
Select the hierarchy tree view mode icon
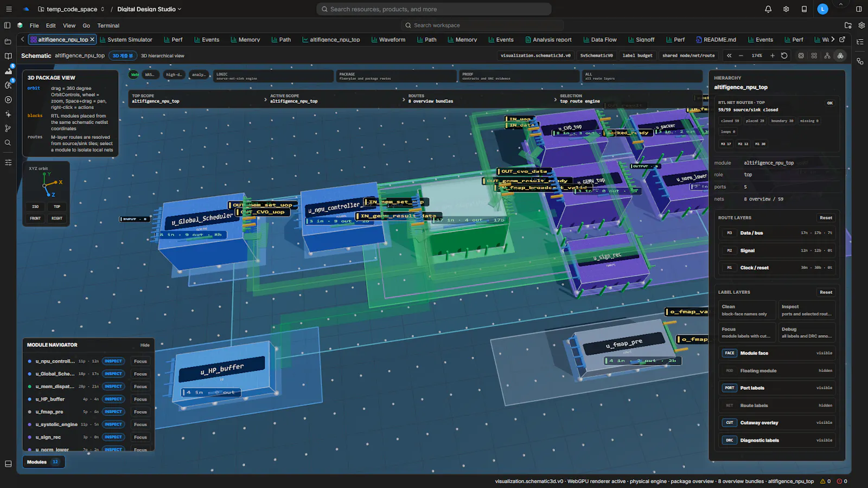click(x=827, y=56)
